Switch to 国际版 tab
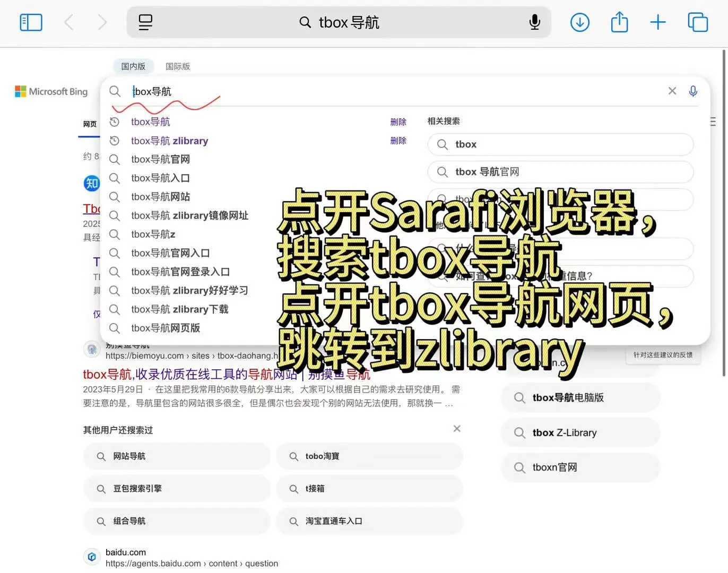The image size is (728, 573). pos(178,66)
